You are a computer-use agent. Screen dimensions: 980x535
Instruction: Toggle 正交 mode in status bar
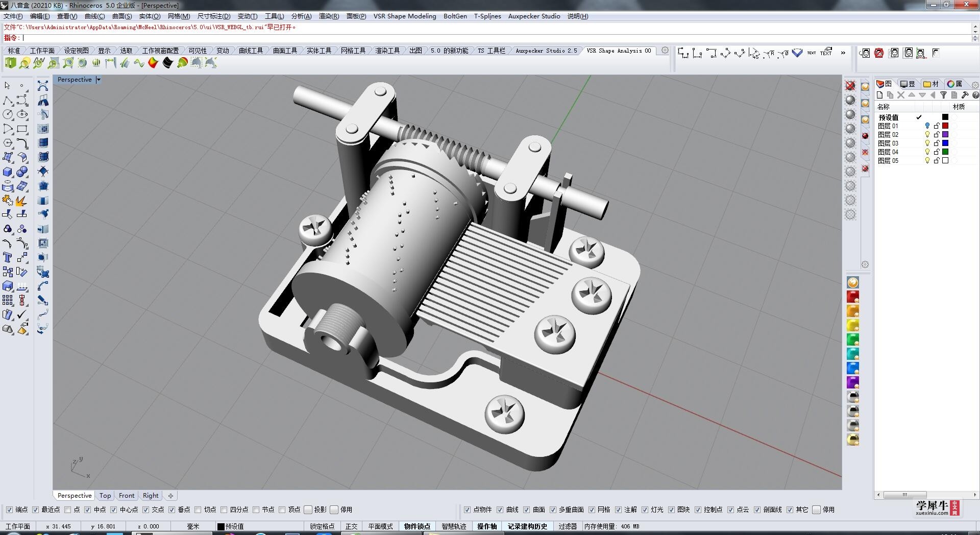click(352, 526)
